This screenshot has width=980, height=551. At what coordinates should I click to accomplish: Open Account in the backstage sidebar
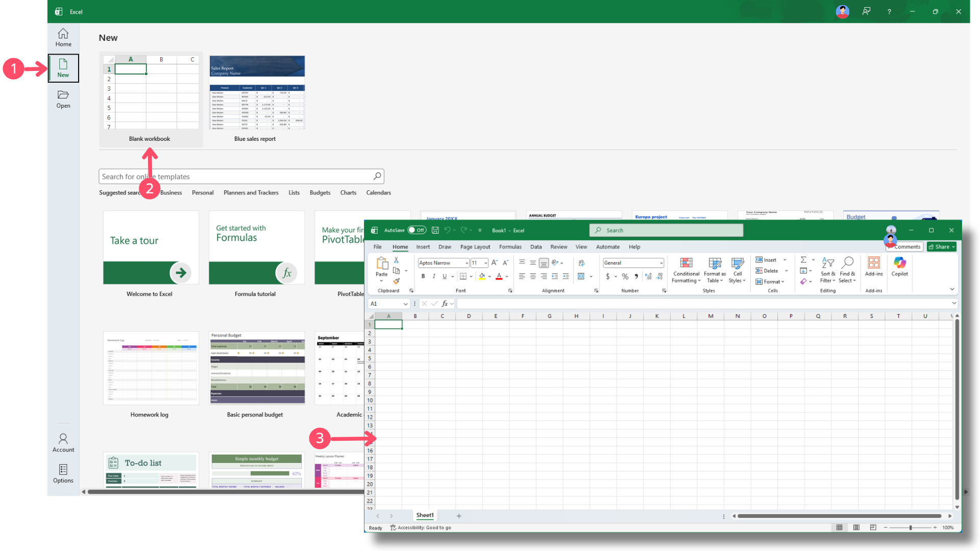click(x=63, y=443)
